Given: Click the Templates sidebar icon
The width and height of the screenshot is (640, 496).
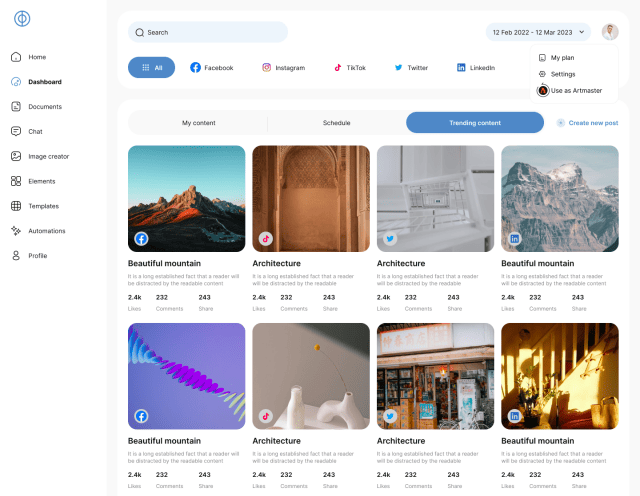Looking at the screenshot, I should point(16,206).
